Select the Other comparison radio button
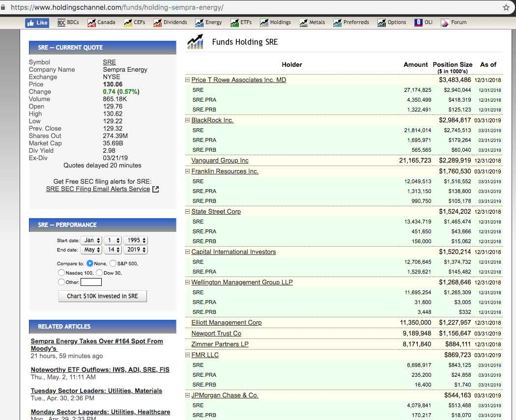The image size is (516, 420). 61,282
